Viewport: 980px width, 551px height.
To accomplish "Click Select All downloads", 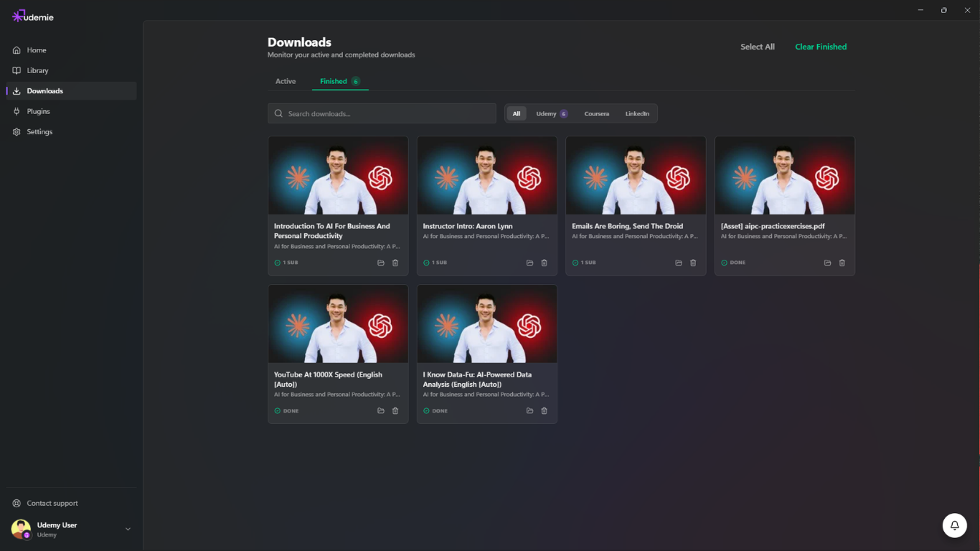I will 758,47.
